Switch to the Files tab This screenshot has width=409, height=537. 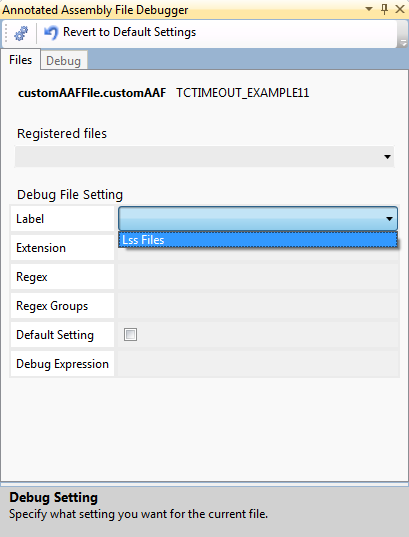tap(21, 60)
